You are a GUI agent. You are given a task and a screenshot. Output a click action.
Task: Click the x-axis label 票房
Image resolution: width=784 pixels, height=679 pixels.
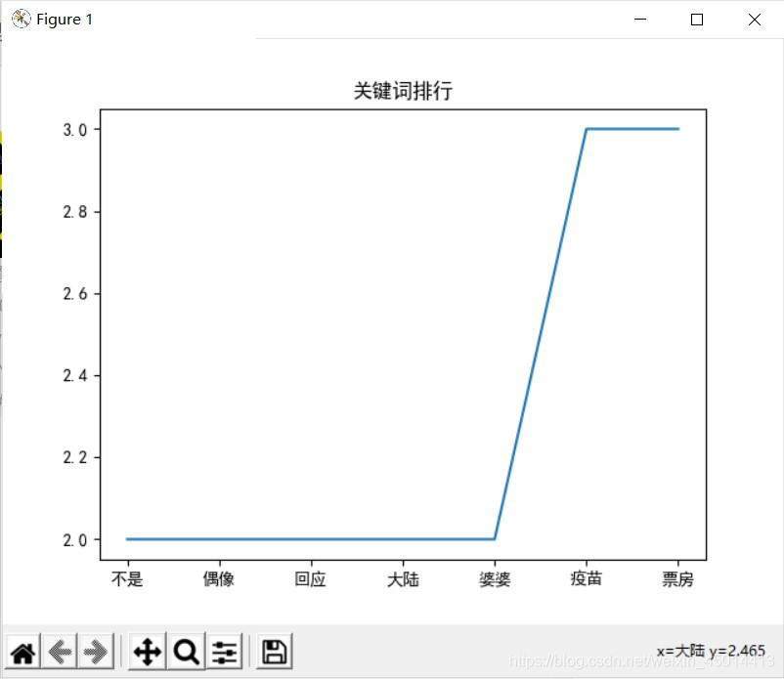click(678, 579)
